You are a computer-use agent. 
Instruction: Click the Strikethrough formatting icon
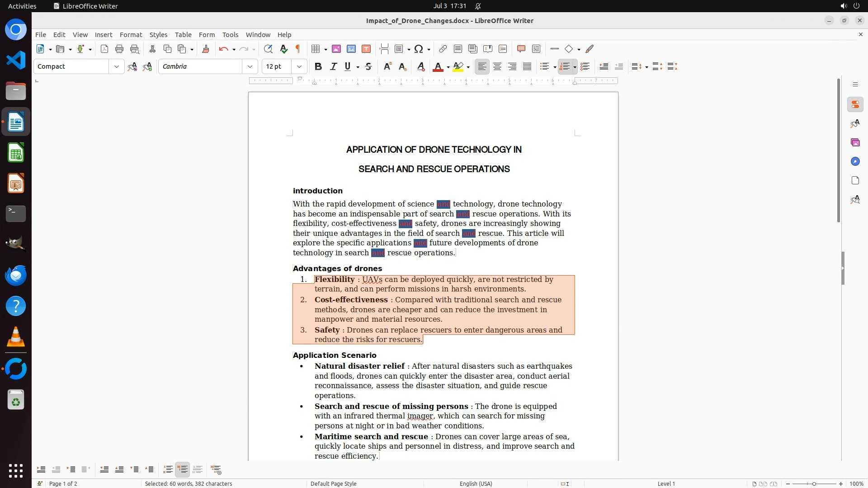368,66
